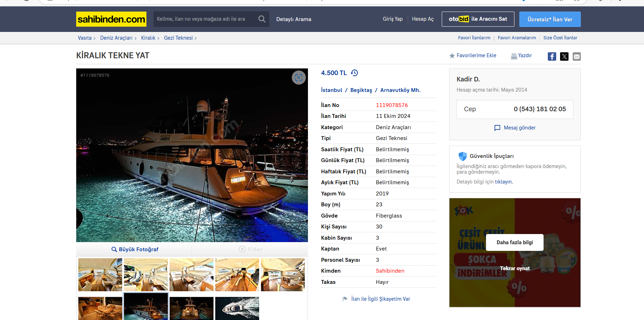This screenshot has height=320, width=644.
Task: Click the Fiberglass hull value
Action: pos(389,216)
